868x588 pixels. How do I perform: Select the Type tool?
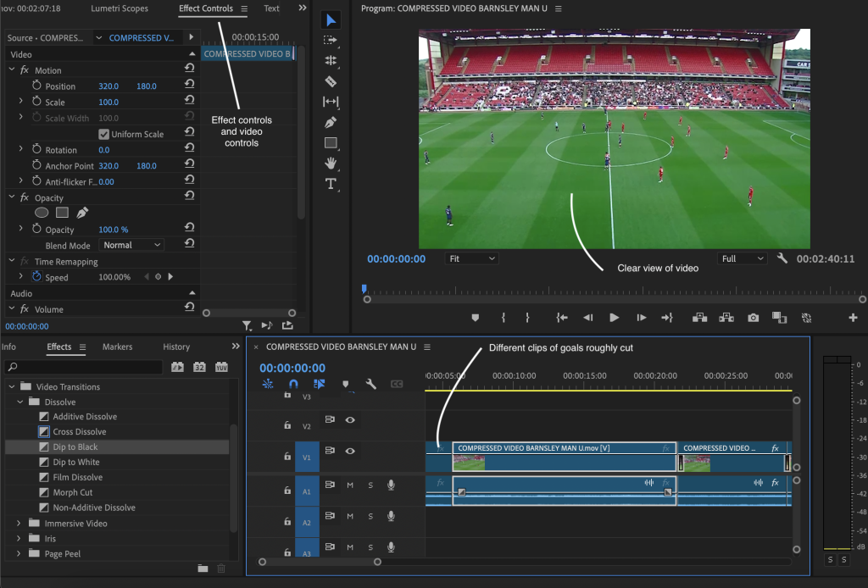coord(331,184)
